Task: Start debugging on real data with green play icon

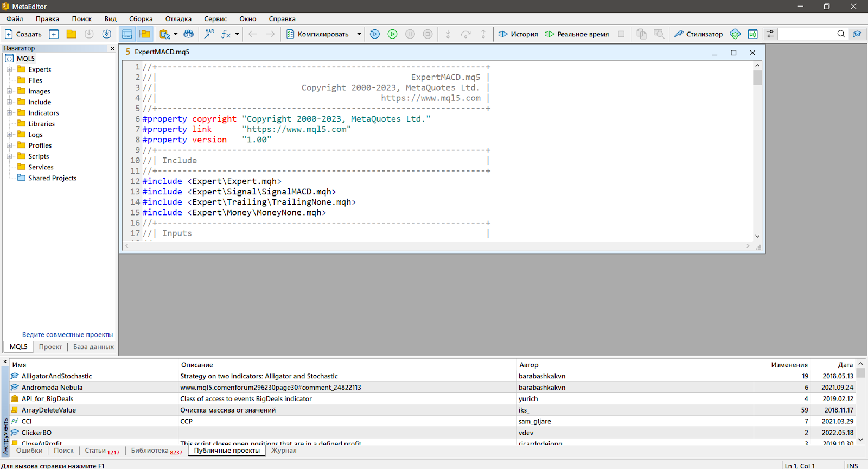Action: 392,34
